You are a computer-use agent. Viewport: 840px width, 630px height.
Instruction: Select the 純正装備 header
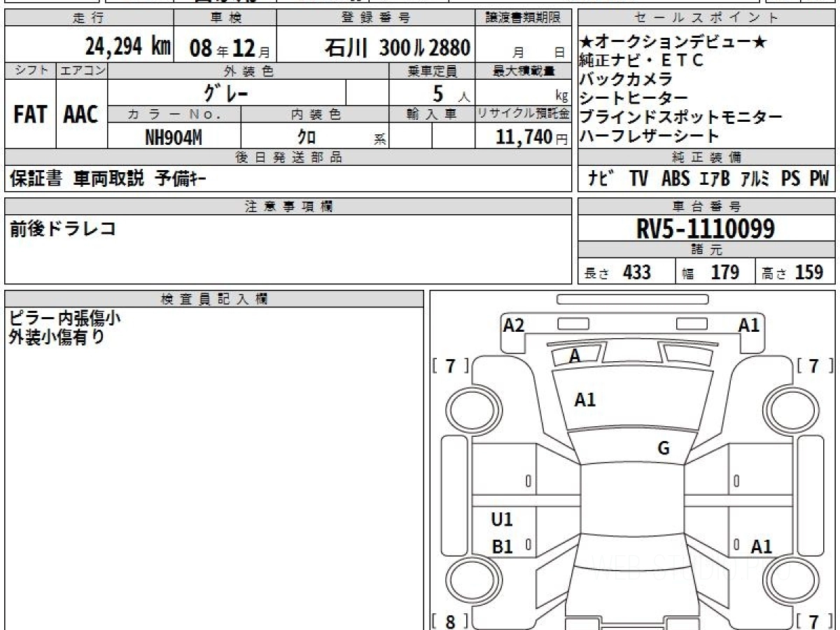(707, 157)
